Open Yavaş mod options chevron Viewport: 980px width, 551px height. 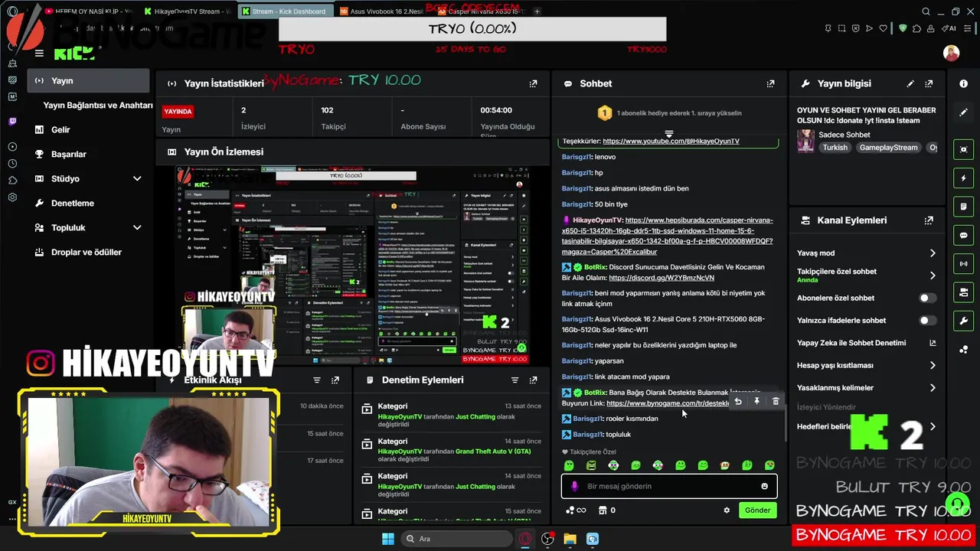933,253
